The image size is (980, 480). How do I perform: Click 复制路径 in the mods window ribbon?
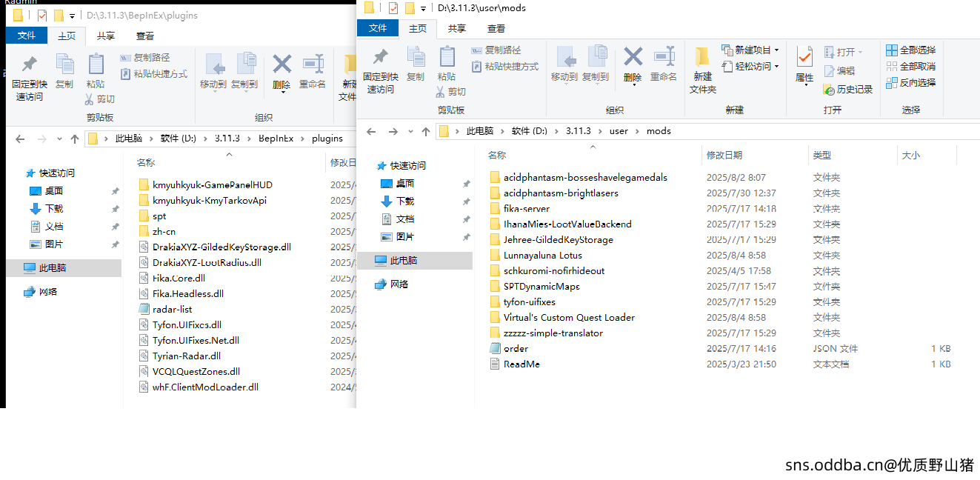coord(496,50)
